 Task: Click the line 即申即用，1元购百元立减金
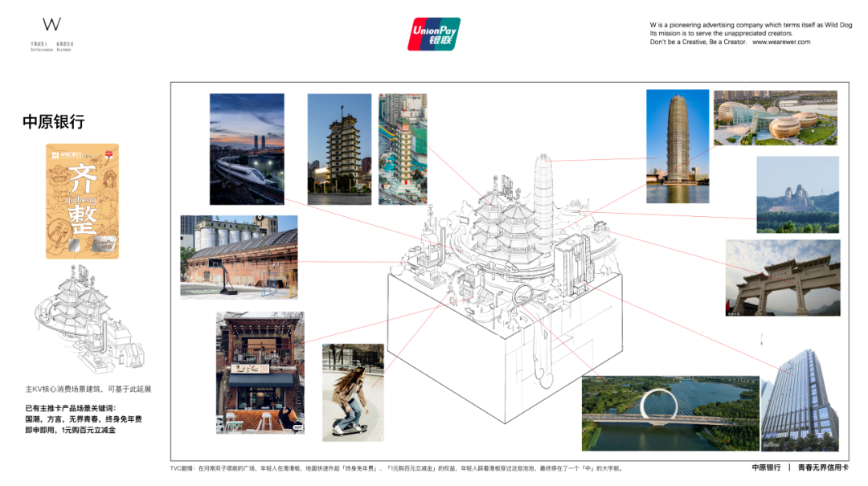click(x=70, y=430)
